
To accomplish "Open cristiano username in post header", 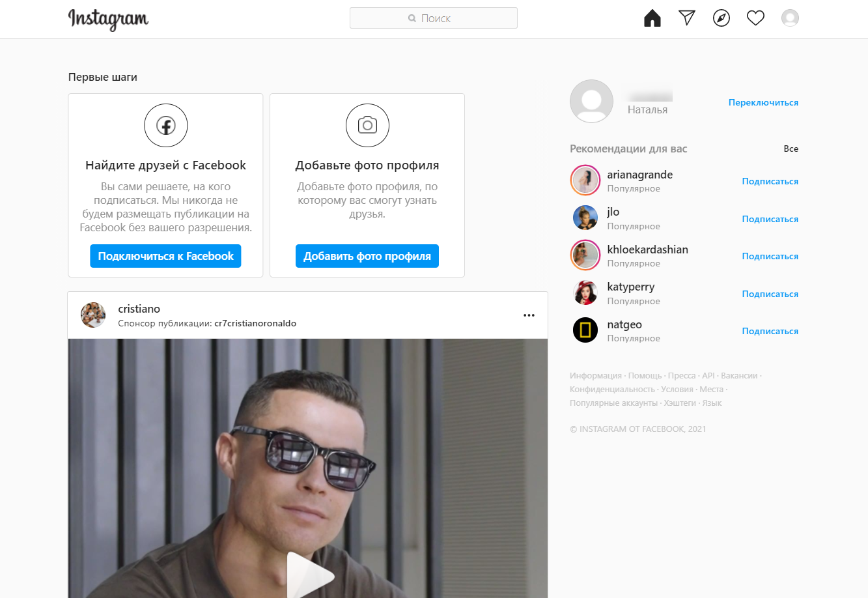I will tap(139, 309).
